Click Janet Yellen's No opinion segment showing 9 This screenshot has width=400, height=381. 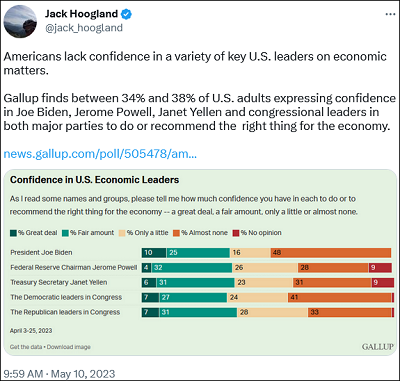click(383, 282)
